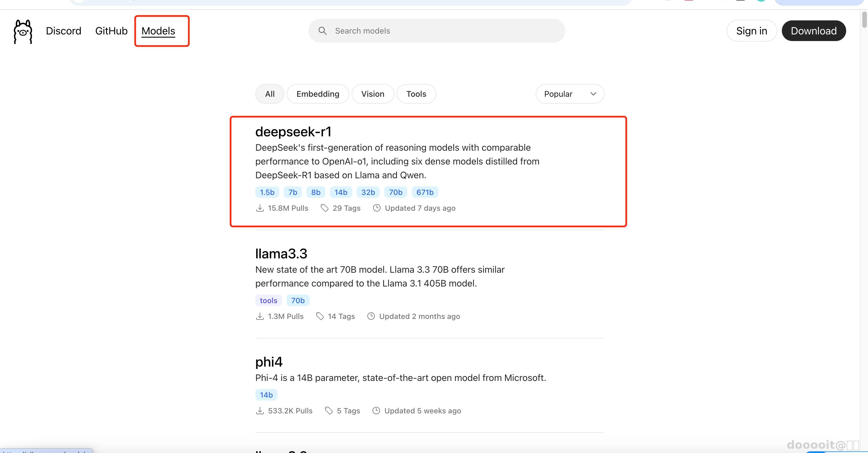The height and width of the screenshot is (453, 868).
Task: Click the Sign in button
Action: [x=751, y=31]
